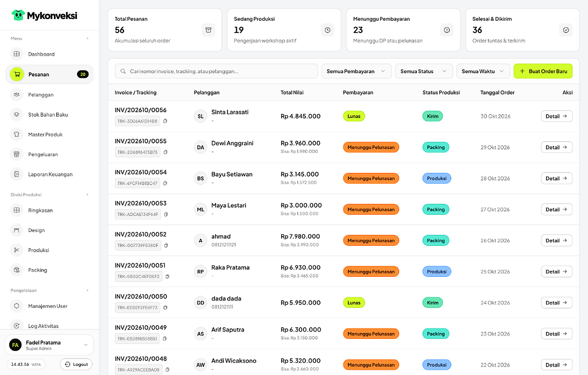
Task: Focus the invoice search field
Action: click(216, 71)
